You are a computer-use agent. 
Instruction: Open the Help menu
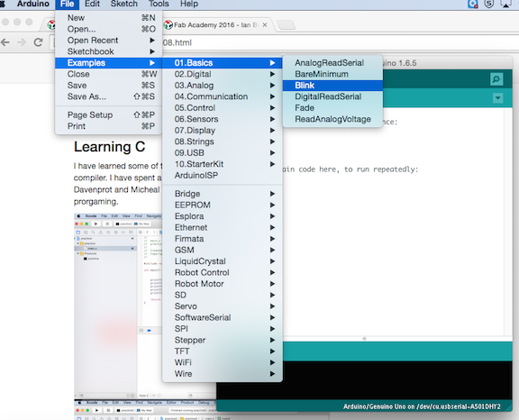pyautogui.click(x=189, y=4)
